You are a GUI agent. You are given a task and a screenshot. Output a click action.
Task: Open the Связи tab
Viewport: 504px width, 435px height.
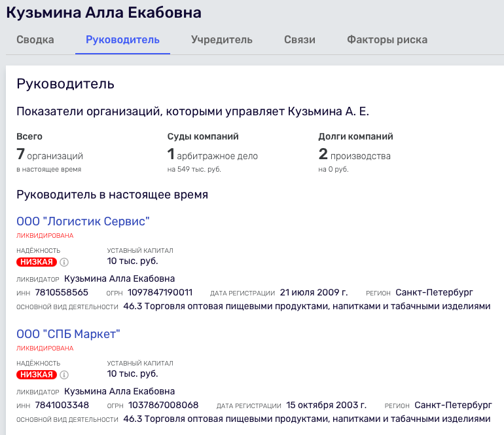coord(300,39)
